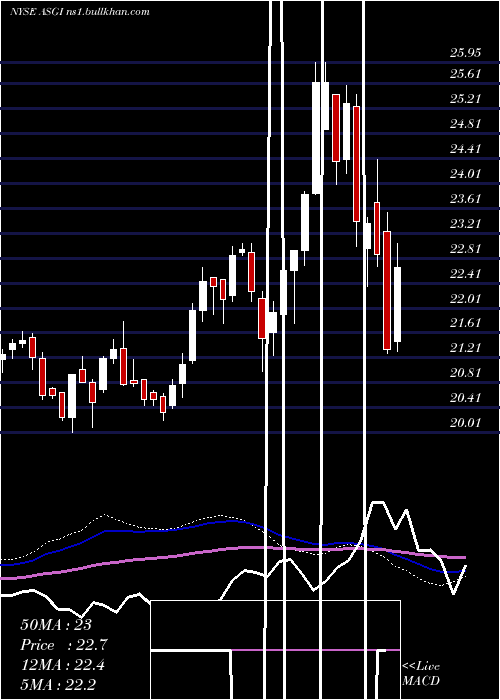Image resolution: width=500 pixels, height=700 pixels.
Task: Click the 24.01 price axis label
Action: (466, 174)
